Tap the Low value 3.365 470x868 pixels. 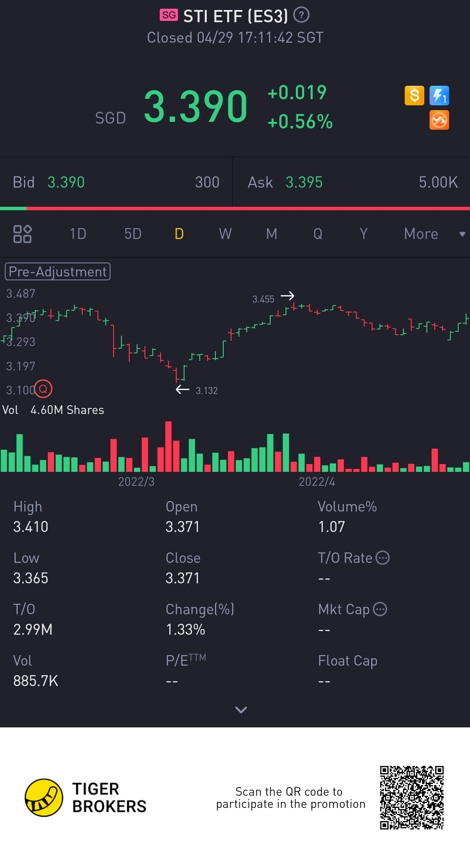tap(30, 578)
